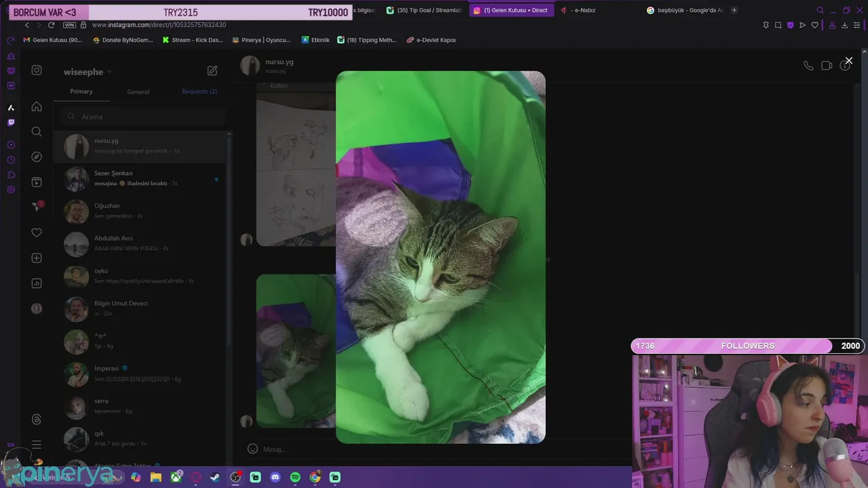Open Twitch icon in Opera sidebar
Image resolution: width=868 pixels, height=488 pixels.
pos(11,123)
